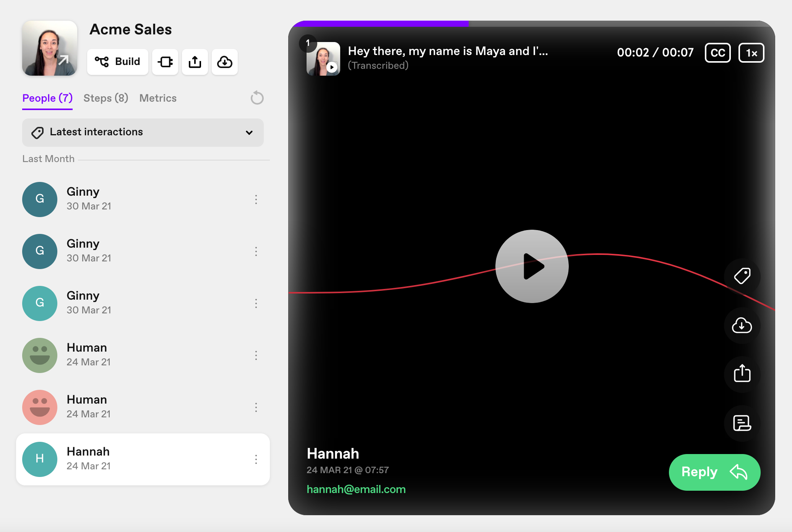This screenshot has height=532, width=792.
Task: Play the video with the center play button
Action: tap(532, 266)
